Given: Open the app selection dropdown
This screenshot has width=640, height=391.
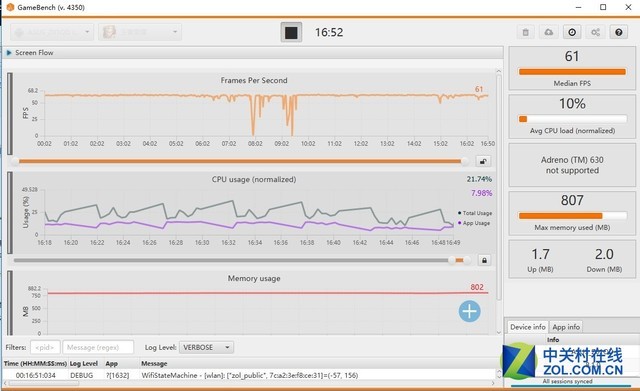Looking at the screenshot, I should (x=140, y=32).
